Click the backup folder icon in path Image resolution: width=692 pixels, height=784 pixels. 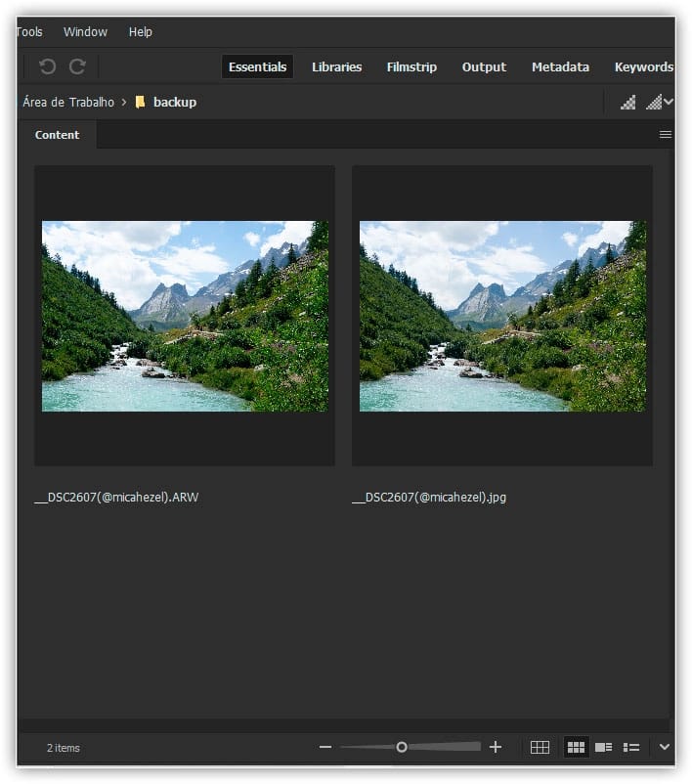pos(141,102)
